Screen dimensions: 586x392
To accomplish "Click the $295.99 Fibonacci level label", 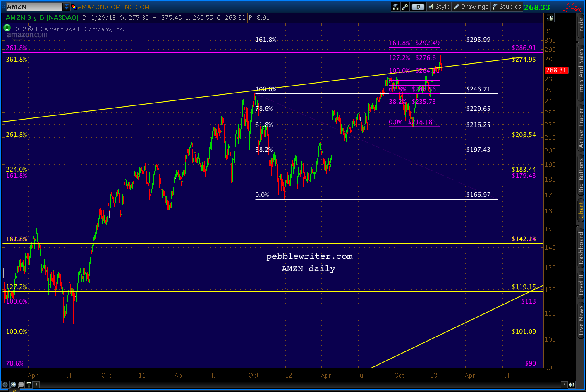I will (478, 40).
